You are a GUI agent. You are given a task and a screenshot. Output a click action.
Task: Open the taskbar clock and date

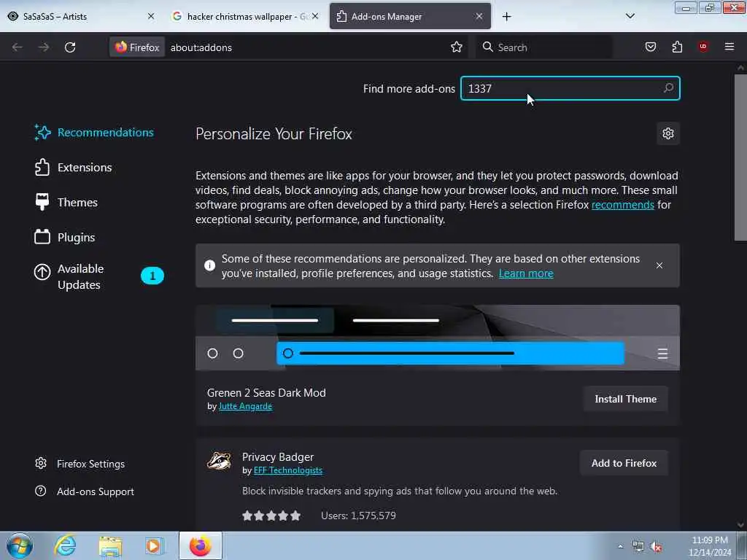pyautogui.click(x=710, y=546)
